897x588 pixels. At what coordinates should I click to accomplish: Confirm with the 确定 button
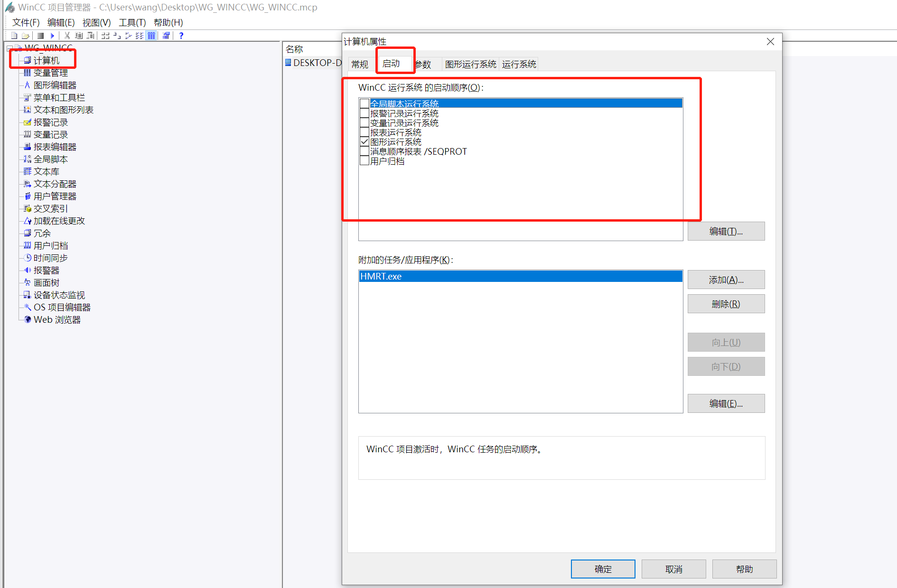[x=603, y=569]
